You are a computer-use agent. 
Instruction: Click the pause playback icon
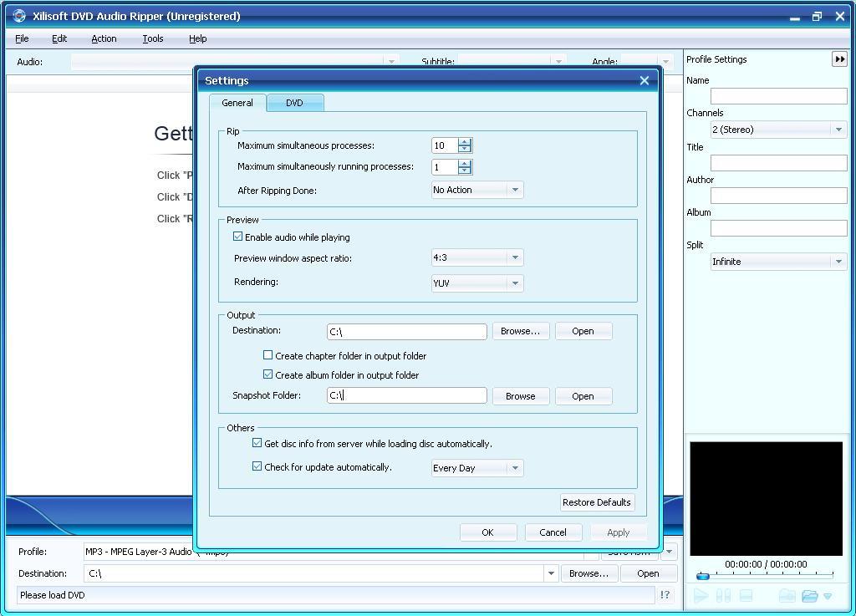[722, 595]
